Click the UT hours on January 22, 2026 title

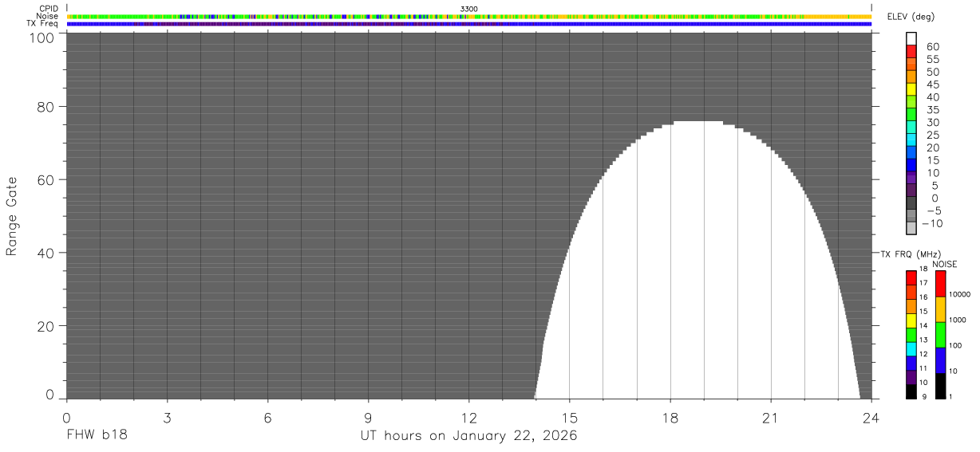point(468,436)
